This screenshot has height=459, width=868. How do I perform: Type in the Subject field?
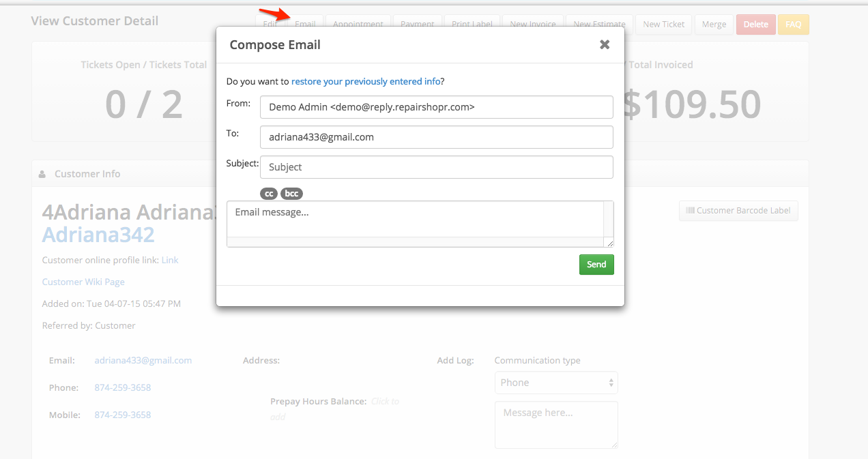[x=436, y=167]
